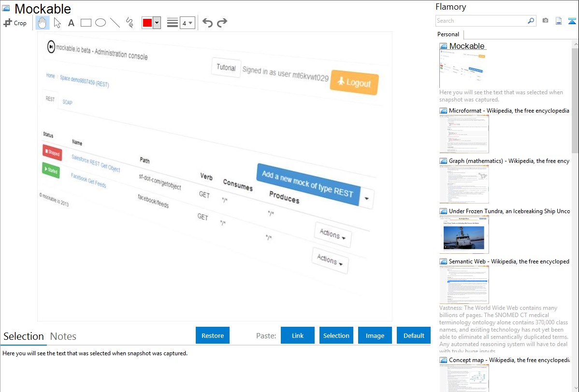The height and width of the screenshot is (392, 579).
Task: Click the icon beside Microformat entry
Action: click(444, 111)
